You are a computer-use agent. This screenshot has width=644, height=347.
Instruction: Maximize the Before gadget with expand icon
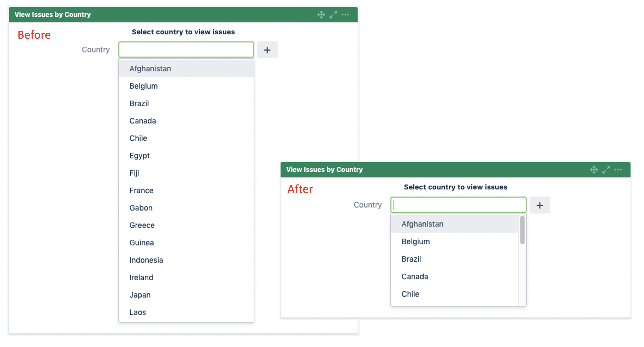click(x=333, y=15)
